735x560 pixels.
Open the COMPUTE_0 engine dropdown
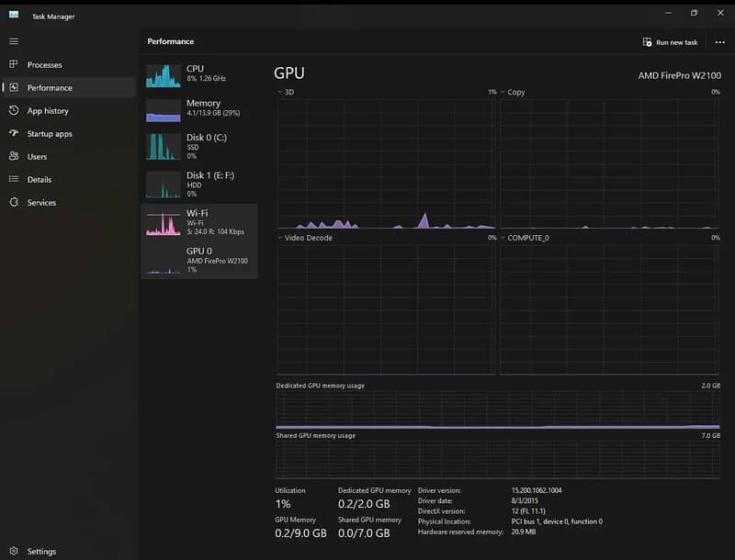503,238
